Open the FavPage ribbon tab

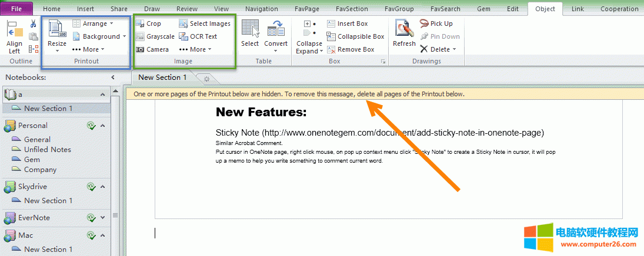(x=306, y=9)
